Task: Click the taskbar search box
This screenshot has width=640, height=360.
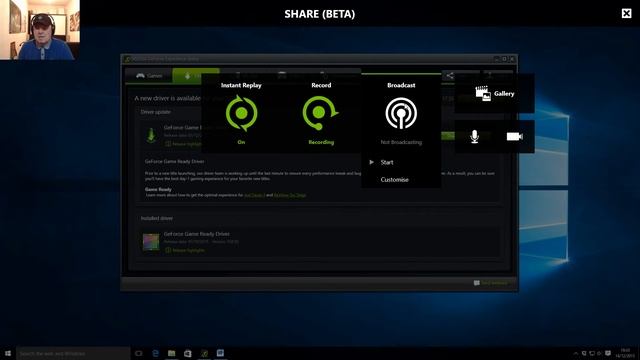Action: pyautogui.click(x=73, y=353)
